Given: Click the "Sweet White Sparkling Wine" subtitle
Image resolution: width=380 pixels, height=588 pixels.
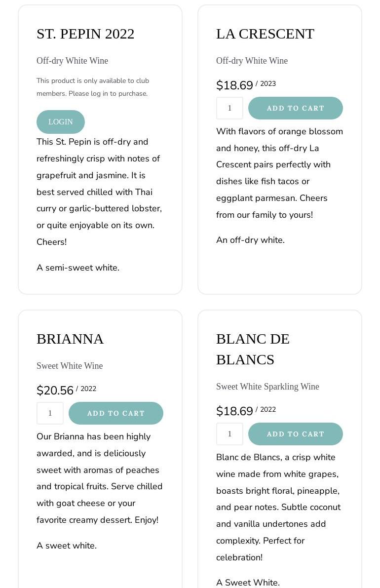Looking at the screenshot, I should (x=267, y=387).
